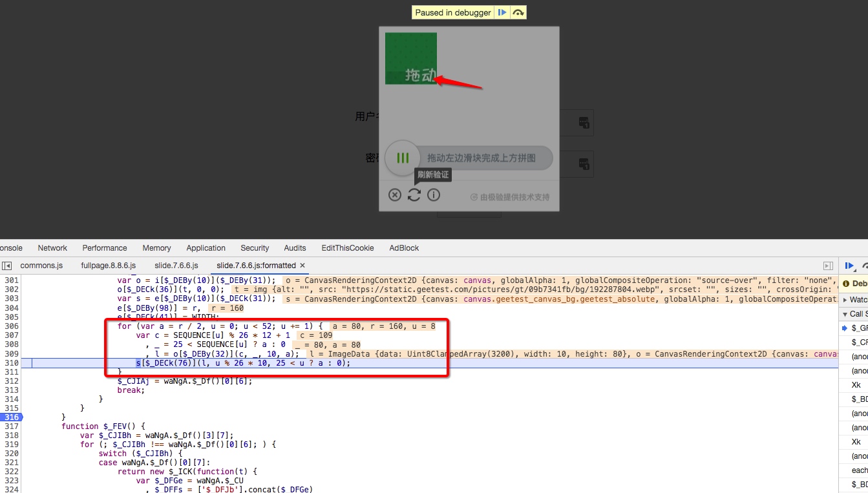Select the Xk call stack frame
Screen dimensions: 868x493
[856, 385]
